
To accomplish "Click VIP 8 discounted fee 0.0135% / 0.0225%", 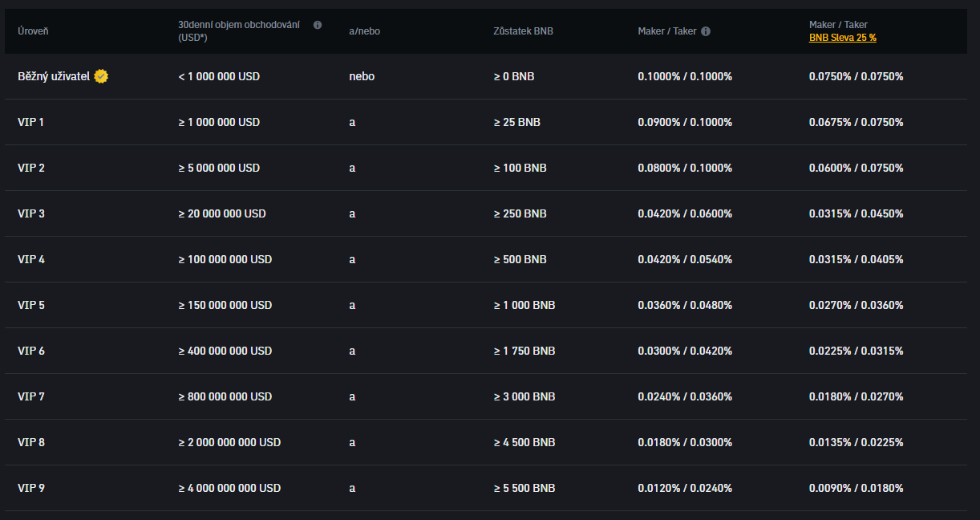I will (x=856, y=442).
